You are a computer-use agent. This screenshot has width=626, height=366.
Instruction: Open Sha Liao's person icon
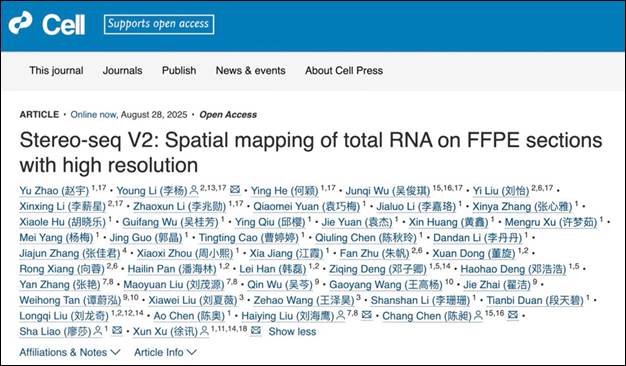pyautogui.click(x=98, y=331)
